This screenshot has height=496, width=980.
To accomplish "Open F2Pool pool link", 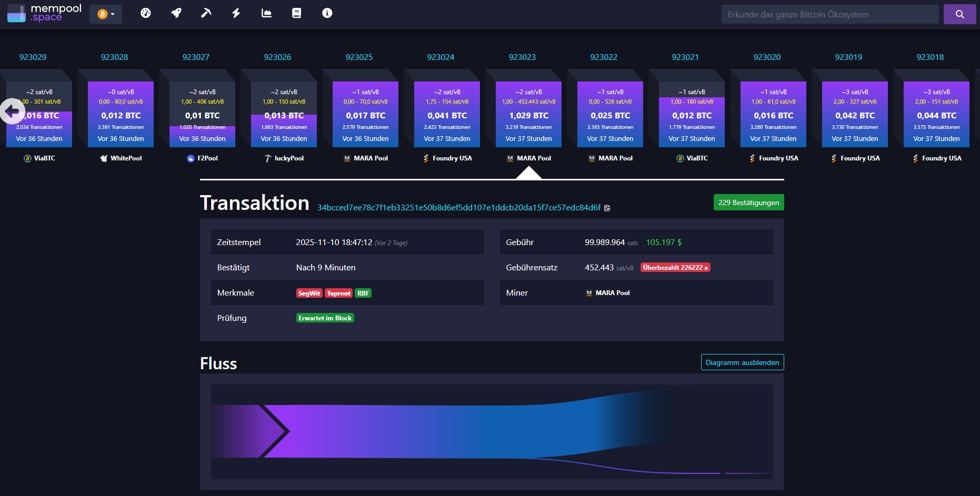I will (203, 158).
